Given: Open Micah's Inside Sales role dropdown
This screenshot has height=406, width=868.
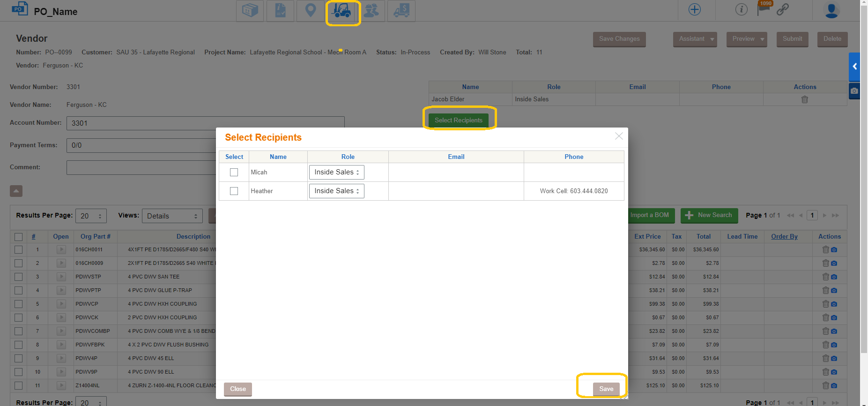Looking at the screenshot, I should tap(336, 172).
